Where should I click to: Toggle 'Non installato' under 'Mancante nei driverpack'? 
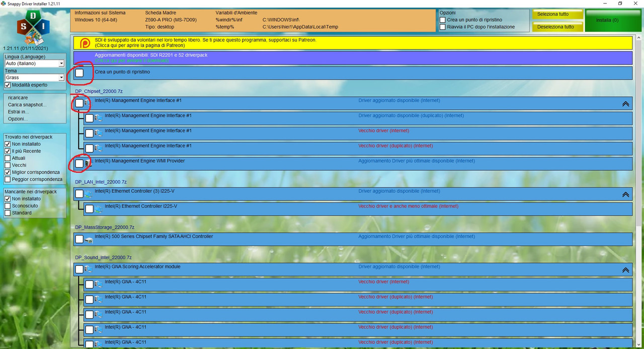point(8,198)
